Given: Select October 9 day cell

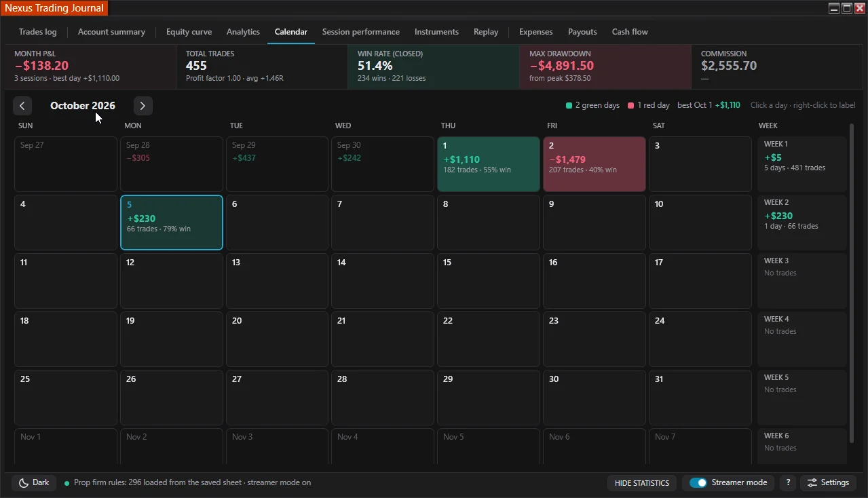Looking at the screenshot, I should (x=595, y=223).
